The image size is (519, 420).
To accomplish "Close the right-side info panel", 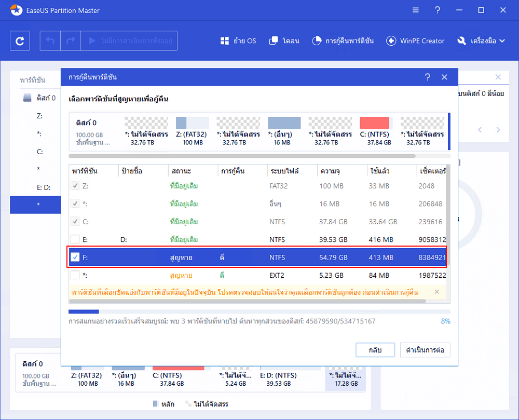I will [498, 77].
